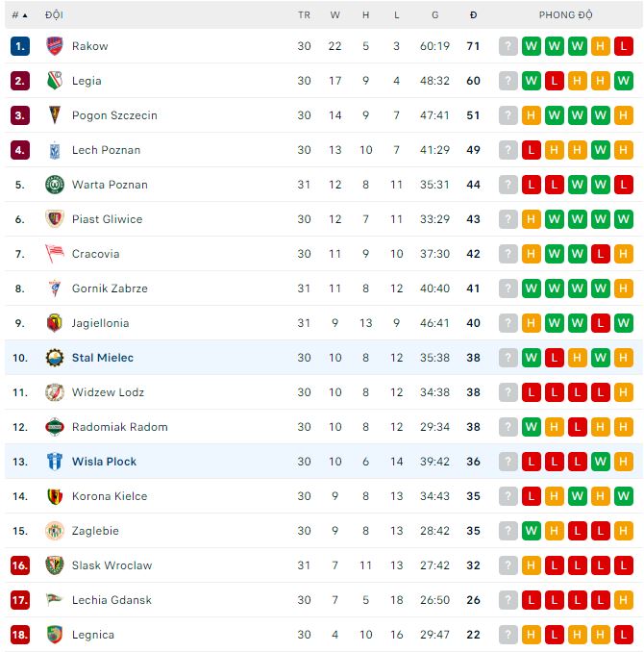This screenshot has width=644, height=652.
Task: Click Legia's upcoming match question-mark badge
Action: [x=508, y=81]
